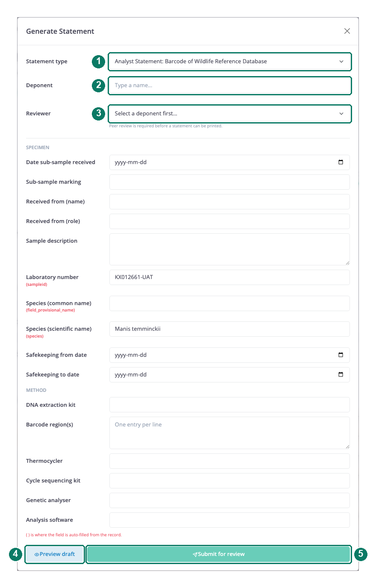
Task: Click the Safekeeping to date field
Action: 229,375
